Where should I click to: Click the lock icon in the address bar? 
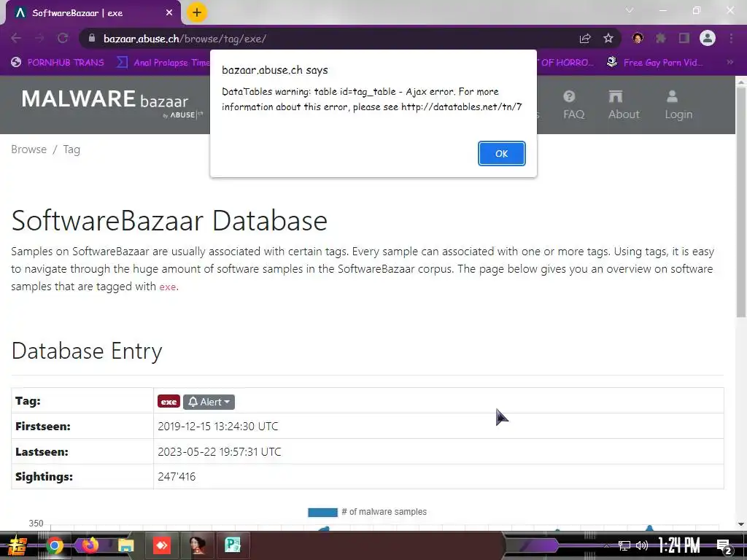92,38
